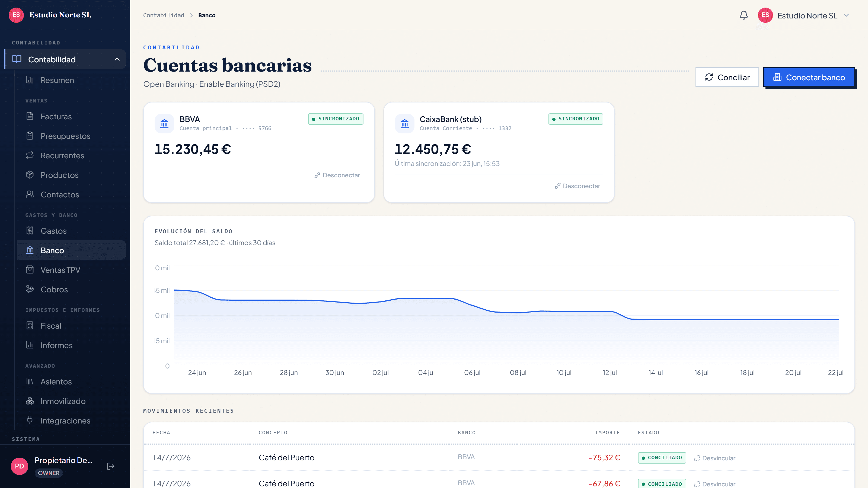The width and height of the screenshot is (868, 488).
Task: Click the Ventas TPV bag icon
Action: pos(30,270)
